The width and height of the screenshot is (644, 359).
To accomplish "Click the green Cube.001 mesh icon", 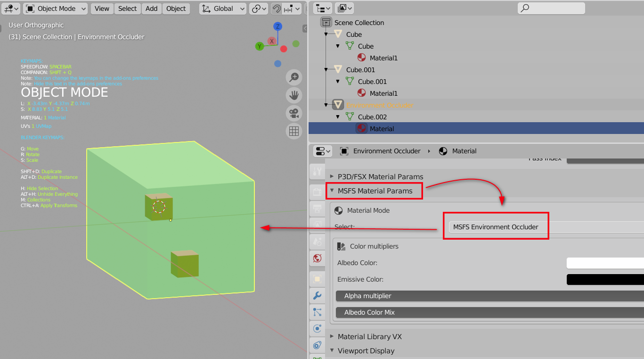I will click(350, 81).
